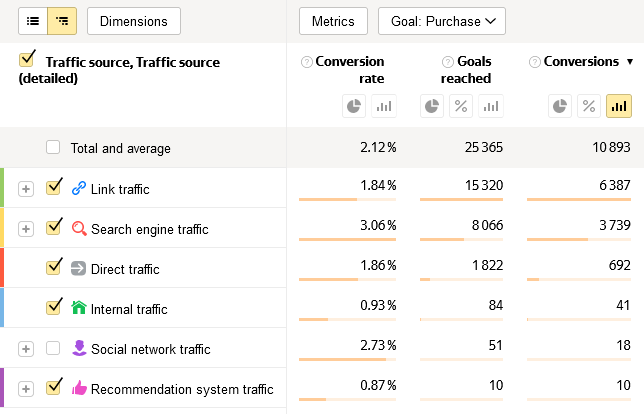Click the highlighted bar chart icon under Conversions
The width and height of the screenshot is (644, 414).
coord(619,105)
